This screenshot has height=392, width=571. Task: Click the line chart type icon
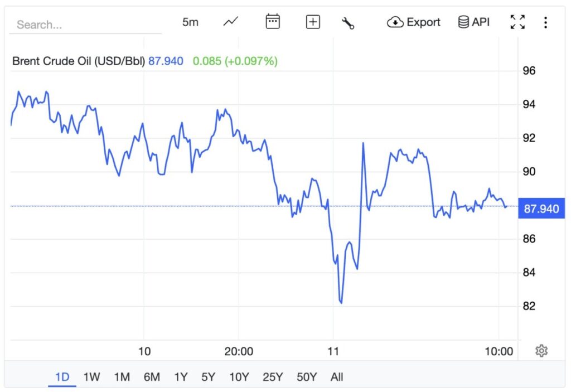231,22
